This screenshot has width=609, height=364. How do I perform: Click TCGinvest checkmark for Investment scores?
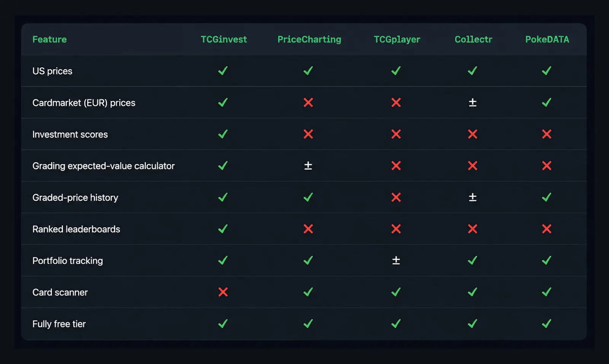tap(223, 134)
